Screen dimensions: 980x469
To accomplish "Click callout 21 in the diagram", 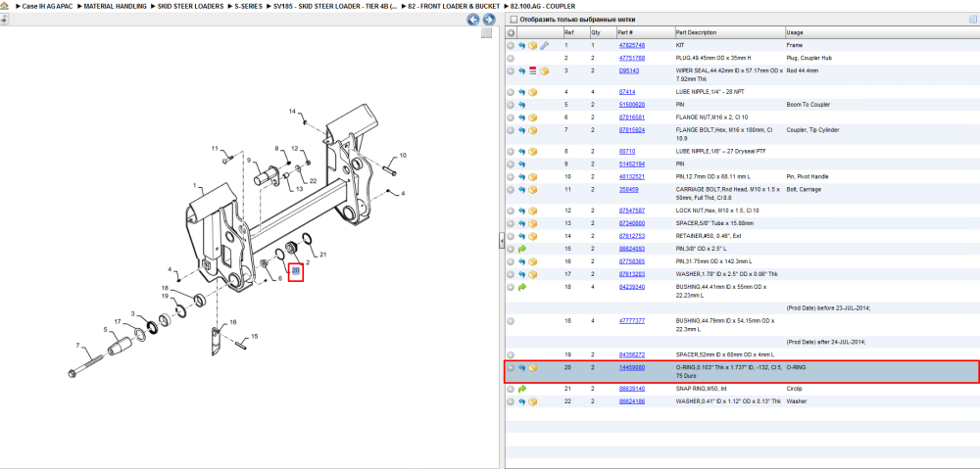I will [x=323, y=255].
